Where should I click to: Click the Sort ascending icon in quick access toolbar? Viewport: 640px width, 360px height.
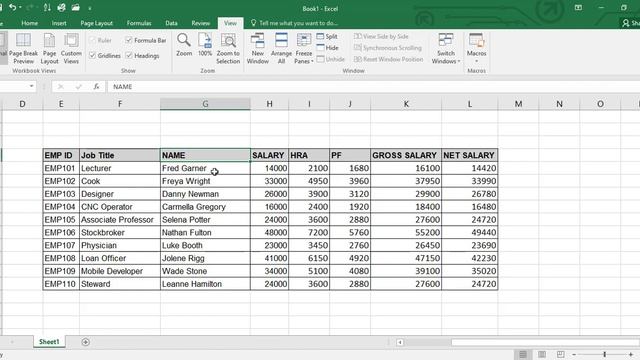point(47,7)
